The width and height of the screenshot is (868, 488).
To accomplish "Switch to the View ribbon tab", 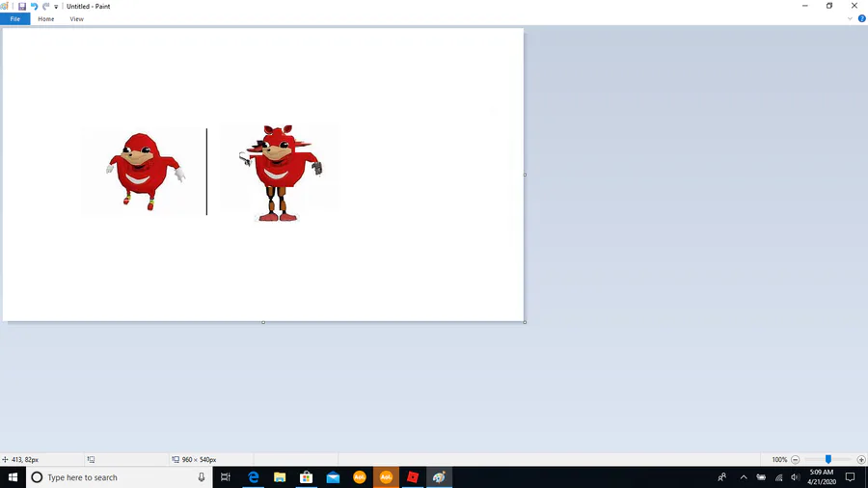I will 76,19.
